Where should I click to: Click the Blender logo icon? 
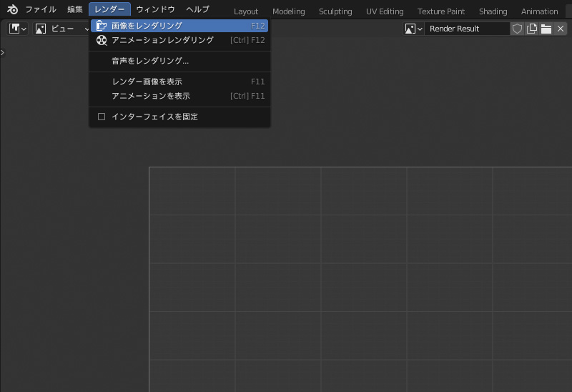[12, 10]
